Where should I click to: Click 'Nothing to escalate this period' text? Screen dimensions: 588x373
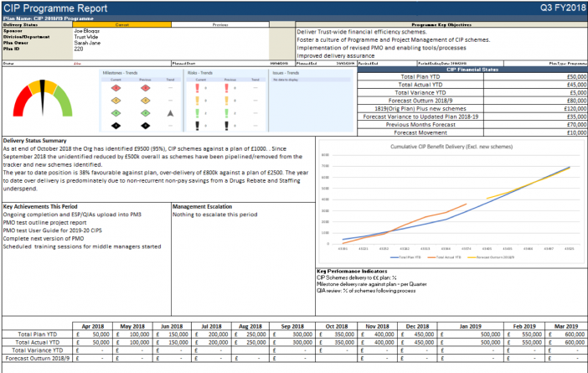(x=215, y=215)
